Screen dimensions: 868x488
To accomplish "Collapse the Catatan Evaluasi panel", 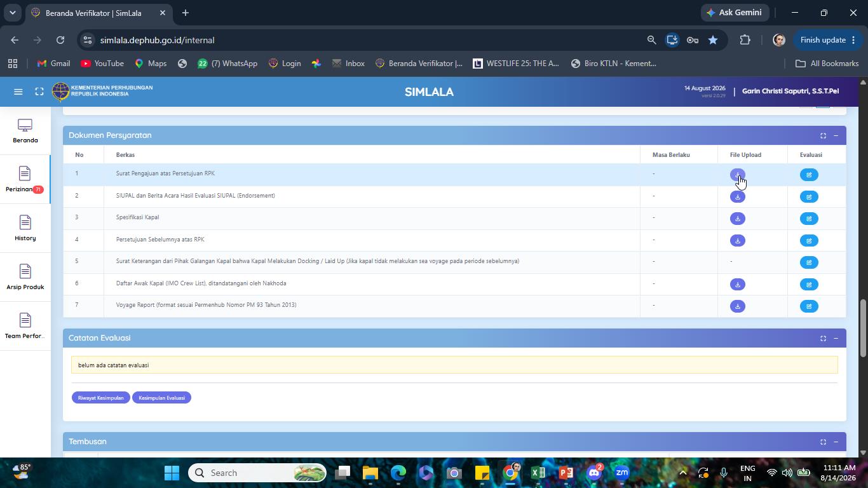I will pyautogui.click(x=836, y=338).
